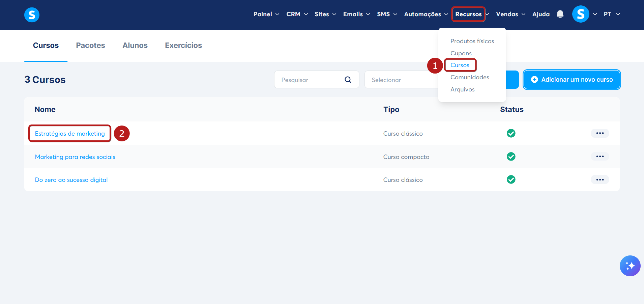Switch to the Pacotes tab

(90, 45)
